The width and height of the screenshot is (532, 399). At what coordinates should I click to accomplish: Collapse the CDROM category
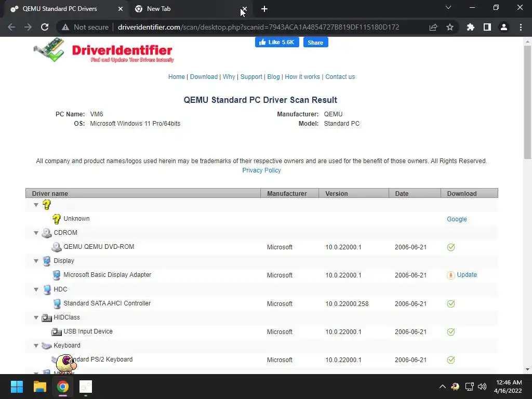pyautogui.click(x=36, y=233)
